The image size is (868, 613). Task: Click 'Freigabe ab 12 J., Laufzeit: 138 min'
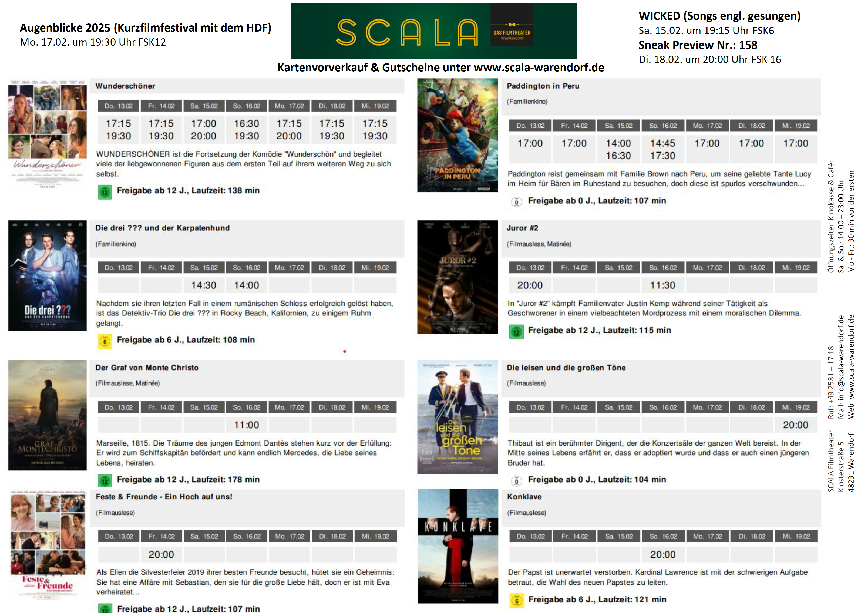pos(188,191)
